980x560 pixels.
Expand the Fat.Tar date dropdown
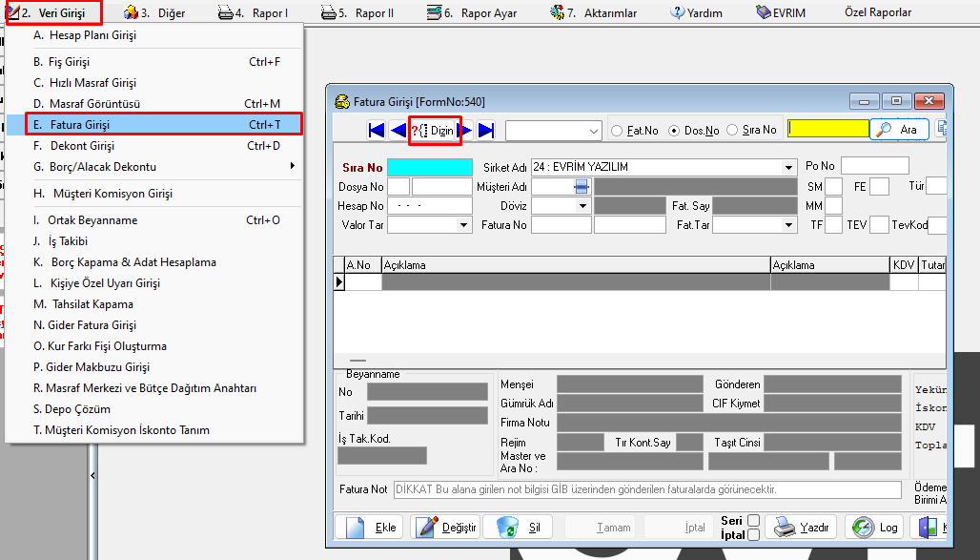(788, 224)
